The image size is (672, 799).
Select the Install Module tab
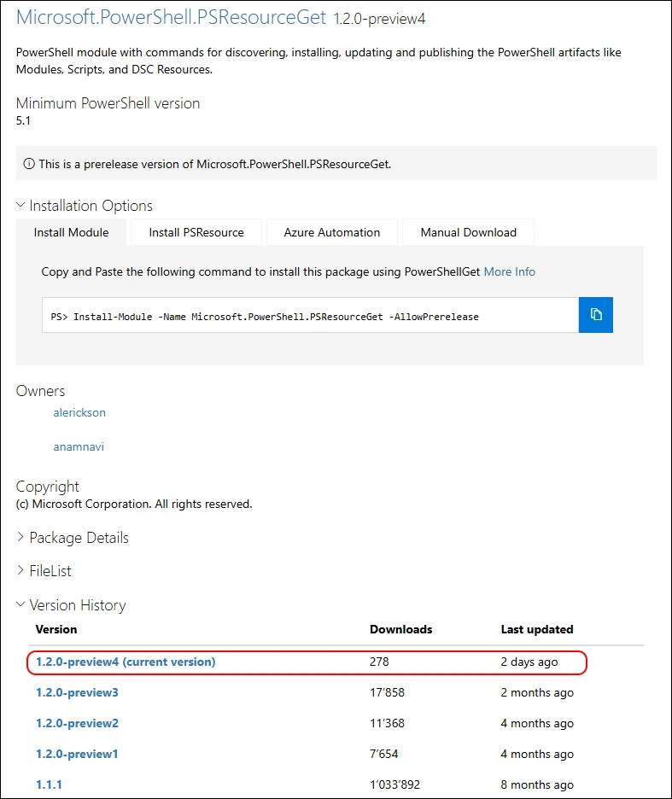click(x=72, y=232)
